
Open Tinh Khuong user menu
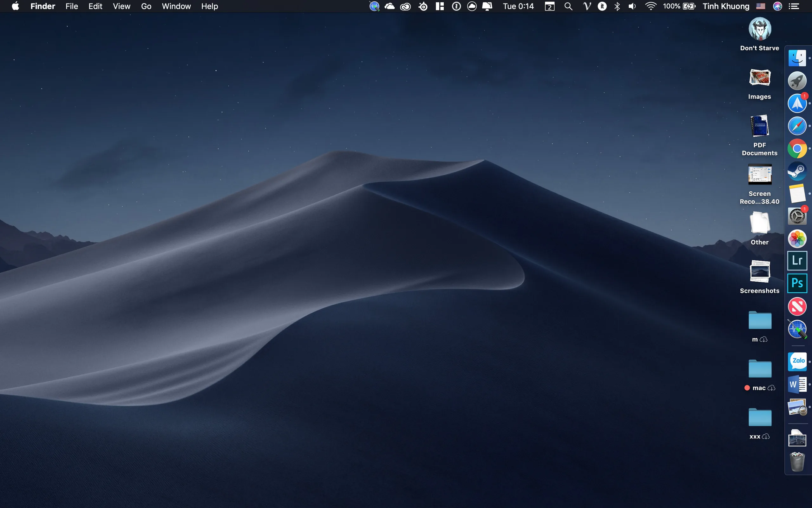tap(726, 6)
